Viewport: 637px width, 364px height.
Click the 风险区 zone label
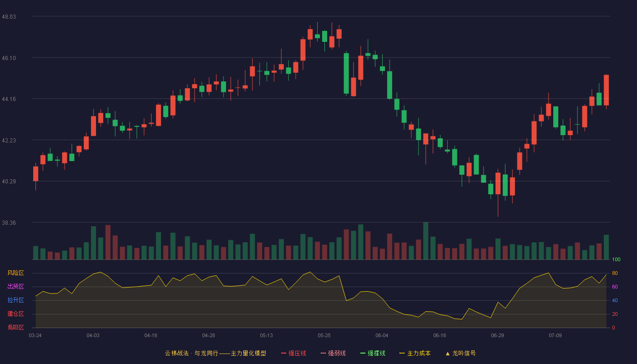(15, 273)
